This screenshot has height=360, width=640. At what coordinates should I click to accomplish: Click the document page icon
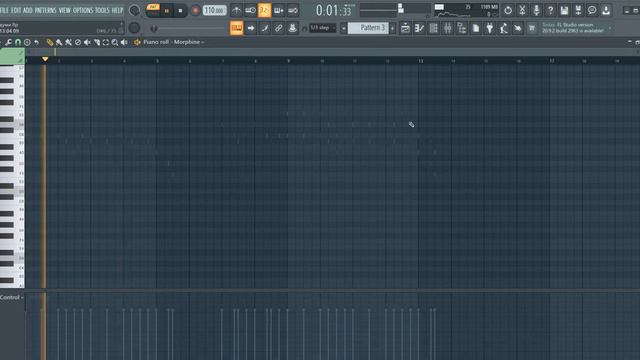click(476, 28)
